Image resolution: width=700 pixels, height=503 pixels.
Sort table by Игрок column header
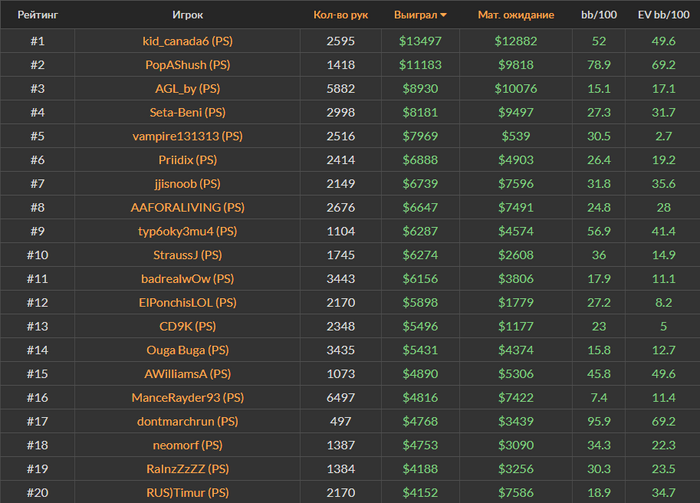coord(187,16)
